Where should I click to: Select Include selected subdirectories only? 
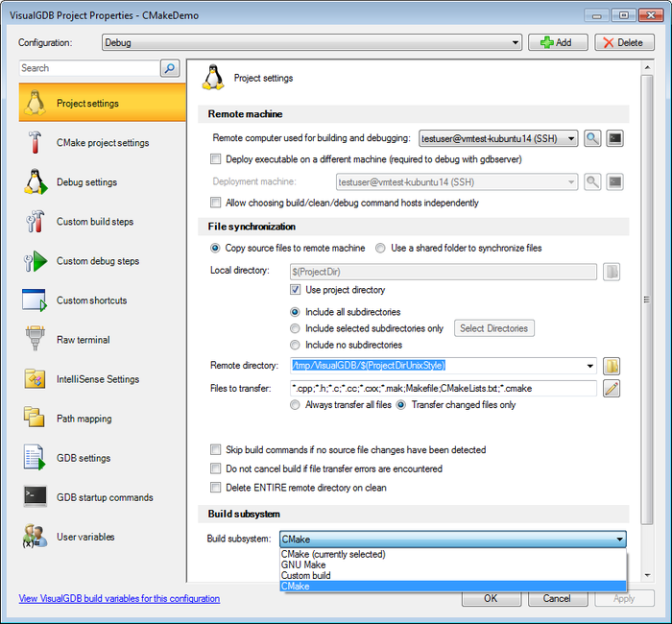295,328
